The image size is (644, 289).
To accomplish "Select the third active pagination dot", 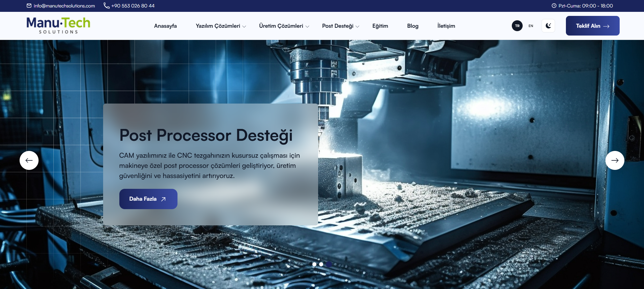I will coord(329,264).
